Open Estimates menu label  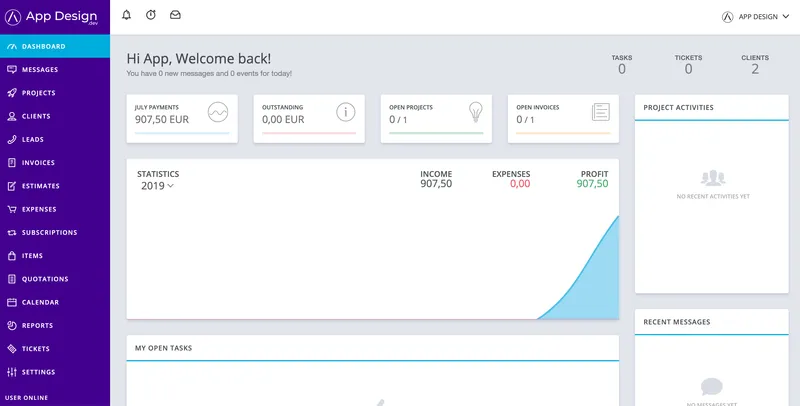tap(41, 186)
